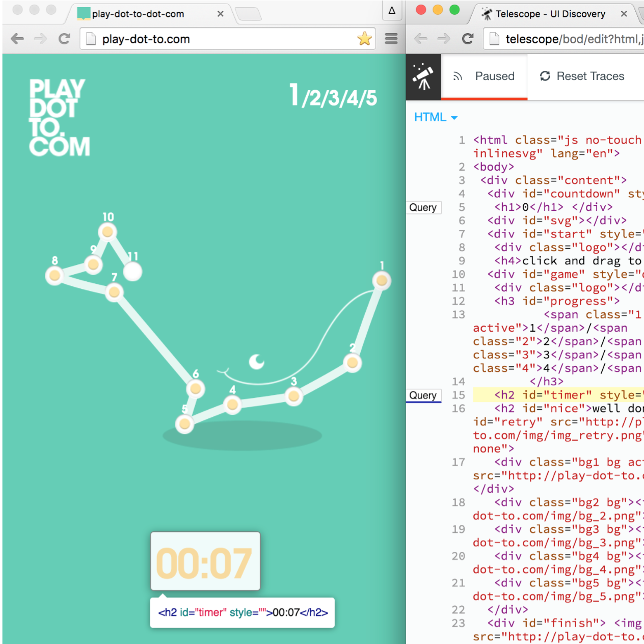The width and height of the screenshot is (644, 644).
Task: Click the h3 id="progress" code line
Action: pos(557,301)
